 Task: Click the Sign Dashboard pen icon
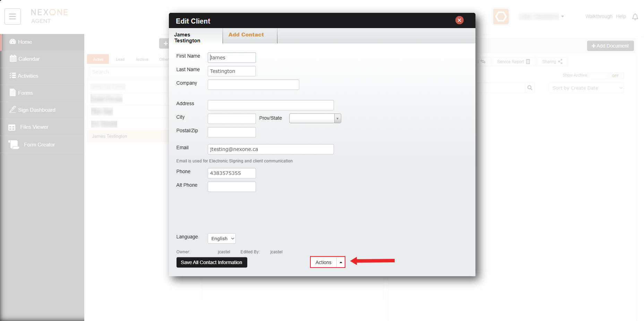pyautogui.click(x=12, y=110)
